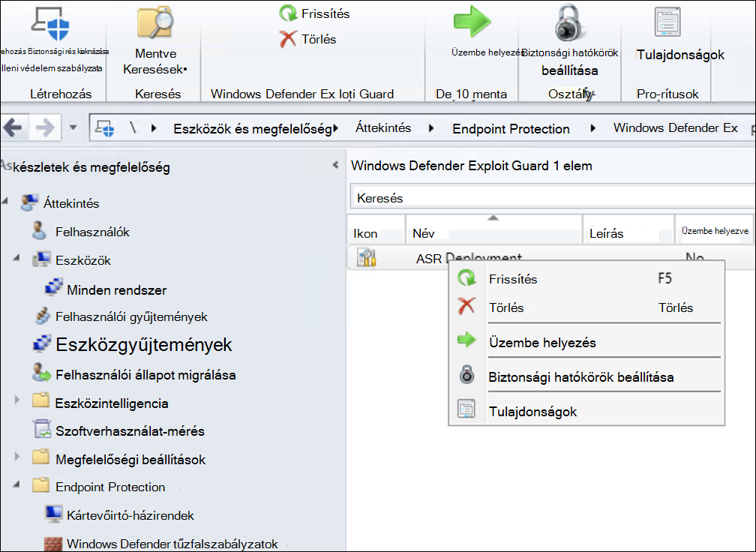Click the padlock security scopes ribbon icon

[569, 23]
